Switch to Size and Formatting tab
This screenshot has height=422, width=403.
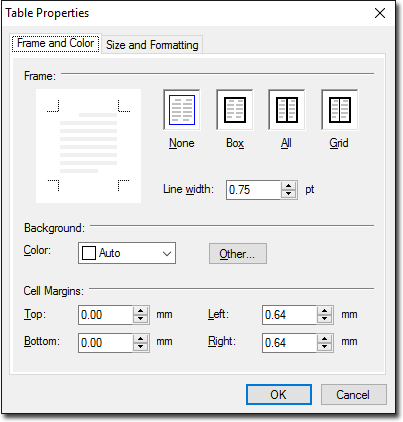[152, 45]
